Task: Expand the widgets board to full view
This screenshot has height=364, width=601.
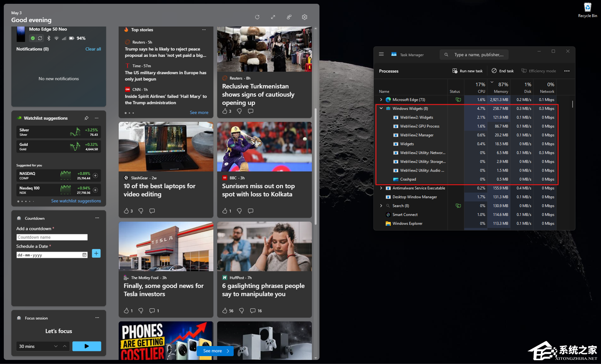Action: [273, 17]
